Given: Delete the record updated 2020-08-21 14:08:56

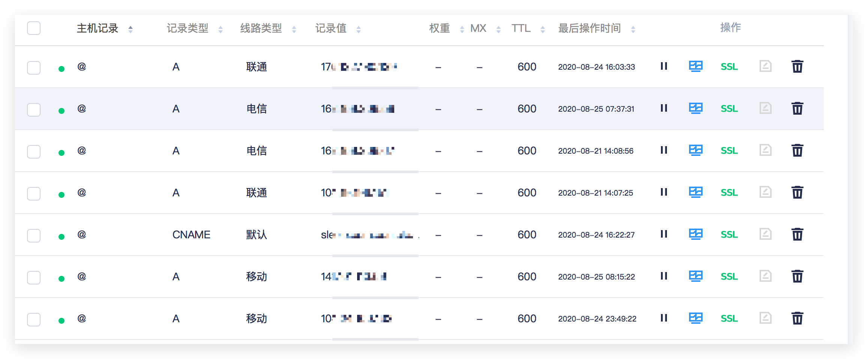Looking at the screenshot, I should coord(797,151).
